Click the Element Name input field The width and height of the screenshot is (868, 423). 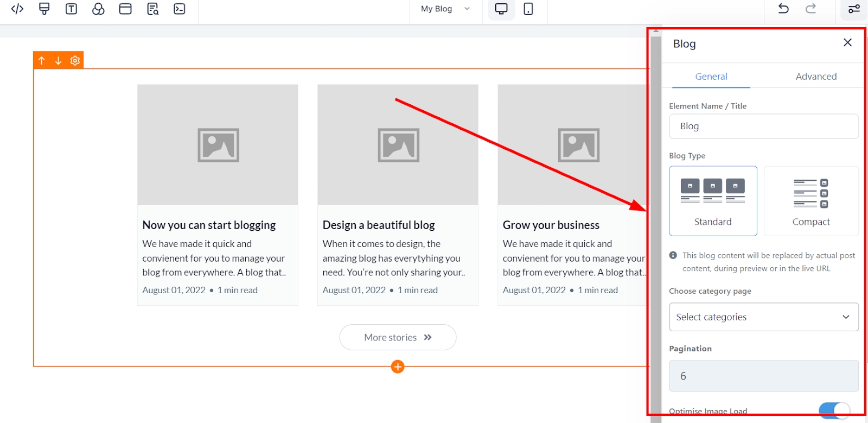coord(763,126)
